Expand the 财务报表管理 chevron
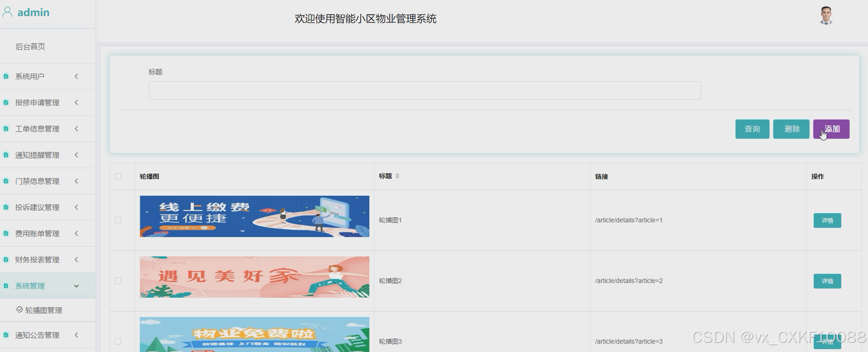 point(76,259)
